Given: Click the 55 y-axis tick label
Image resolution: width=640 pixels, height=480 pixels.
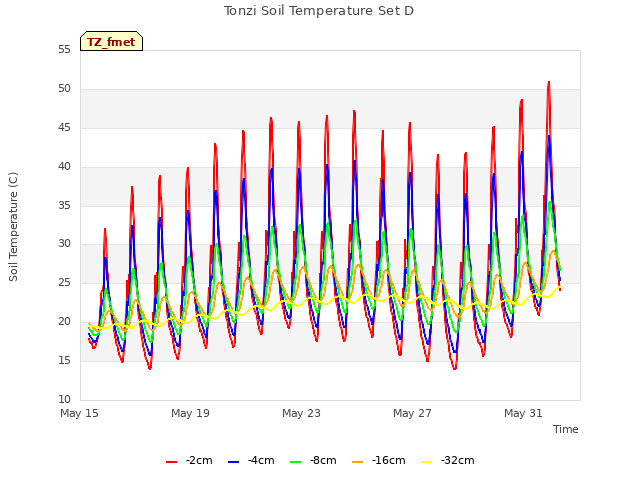Looking at the screenshot, I should [64, 50].
